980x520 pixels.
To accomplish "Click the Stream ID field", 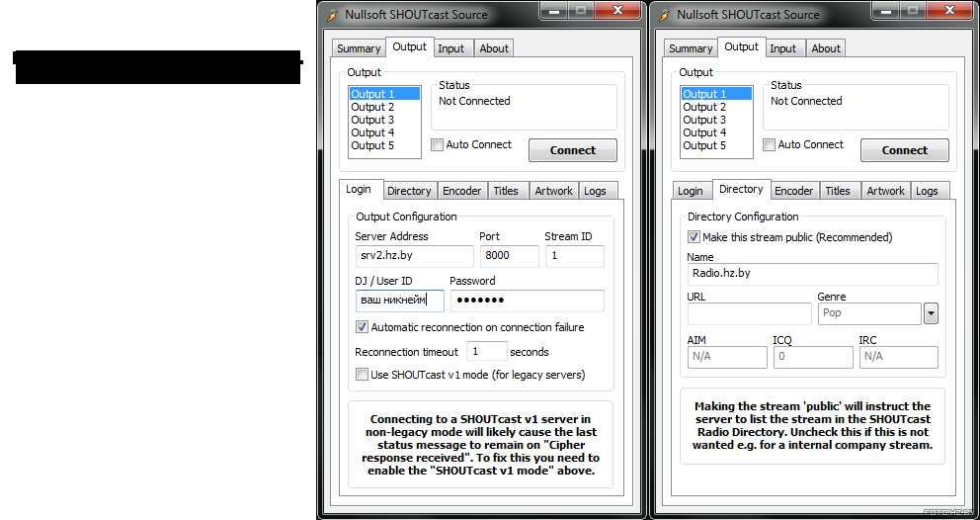I will 574,256.
